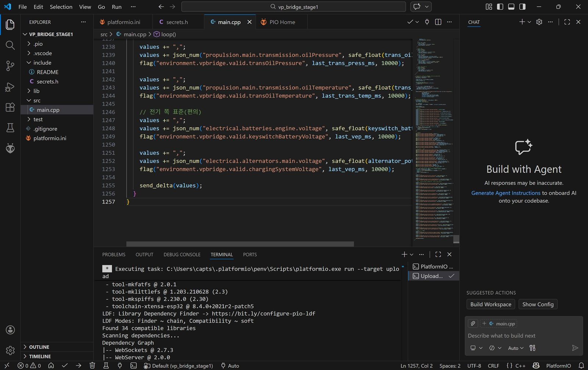This screenshot has height=370, width=588.
Task: Select the PlatformIO alien icon in the activity bar
Action: pos(10,148)
